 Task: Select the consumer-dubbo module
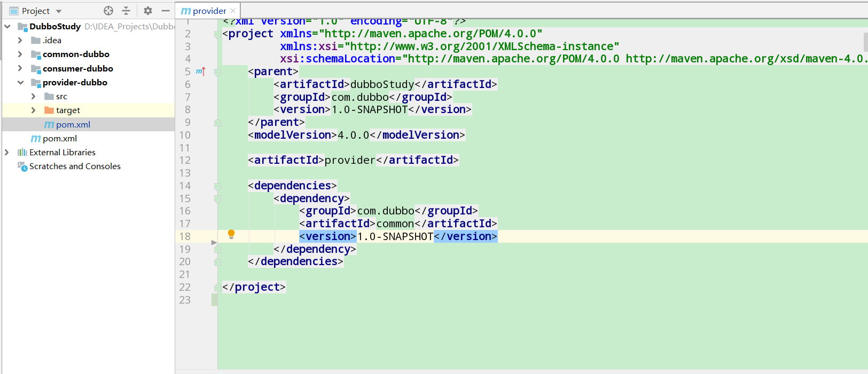coord(78,68)
